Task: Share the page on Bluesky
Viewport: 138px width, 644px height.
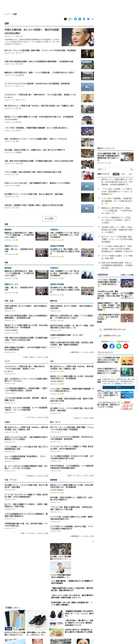Action: pyautogui.click(x=88, y=19)
